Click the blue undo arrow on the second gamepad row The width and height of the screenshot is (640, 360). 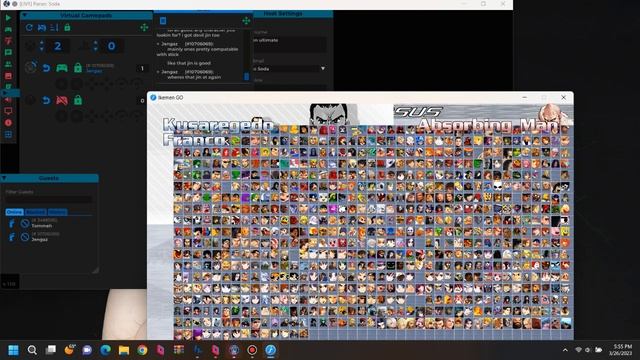pos(46,100)
